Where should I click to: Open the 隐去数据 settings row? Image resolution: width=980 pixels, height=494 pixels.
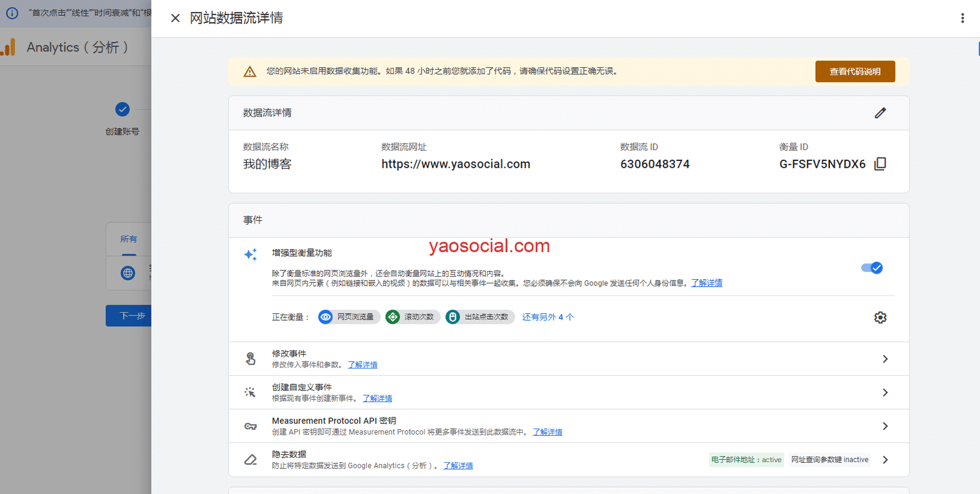[x=885, y=460]
